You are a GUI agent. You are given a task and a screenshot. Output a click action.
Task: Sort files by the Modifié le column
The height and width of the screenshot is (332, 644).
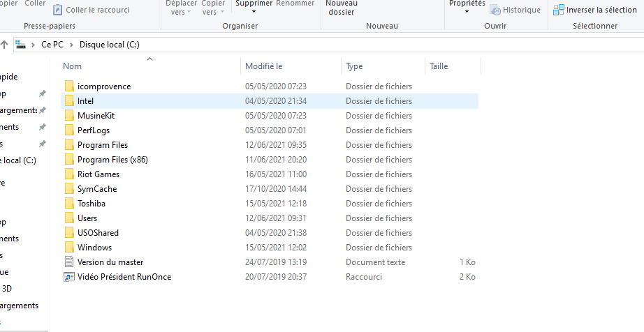[263, 66]
